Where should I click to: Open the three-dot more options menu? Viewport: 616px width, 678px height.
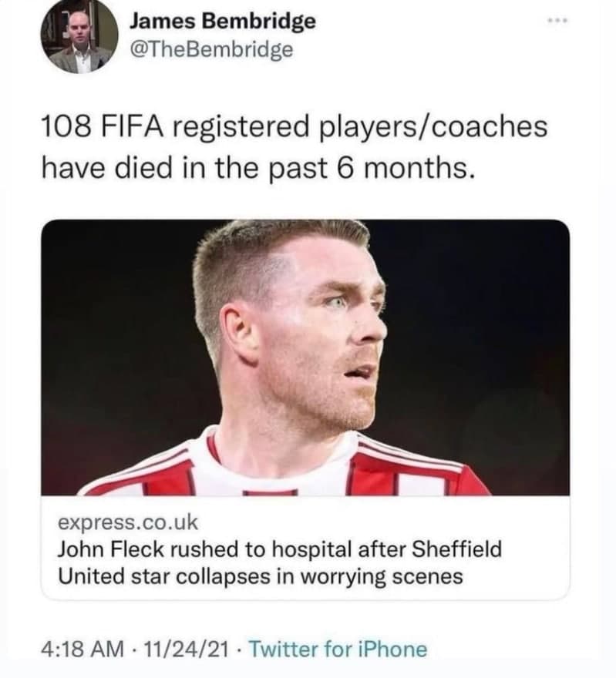pyautogui.click(x=557, y=22)
